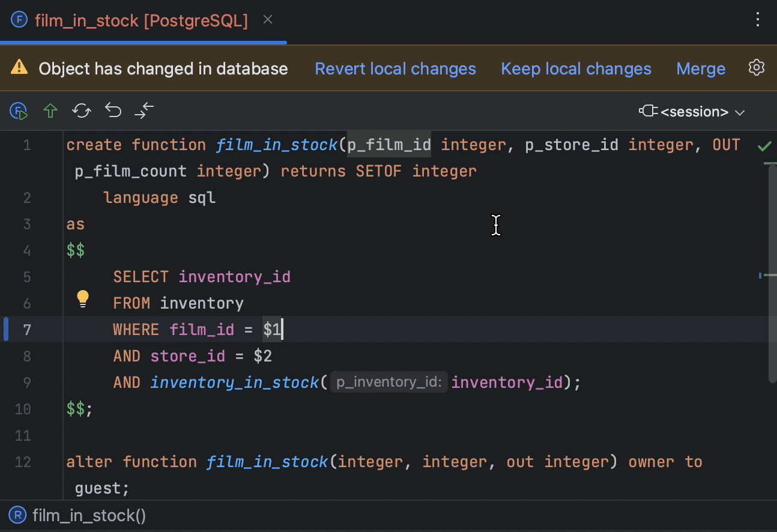Image resolution: width=777 pixels, height=532 pixels.
Task: Close the film_in_stock editor tab
Action: pyautogui.click(x=268, y=20)
